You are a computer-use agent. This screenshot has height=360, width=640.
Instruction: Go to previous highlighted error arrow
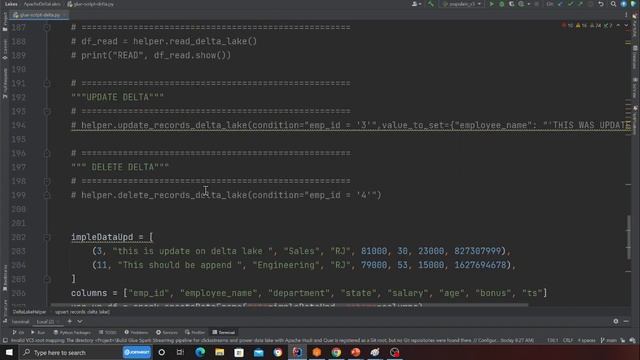coord(618,25)
